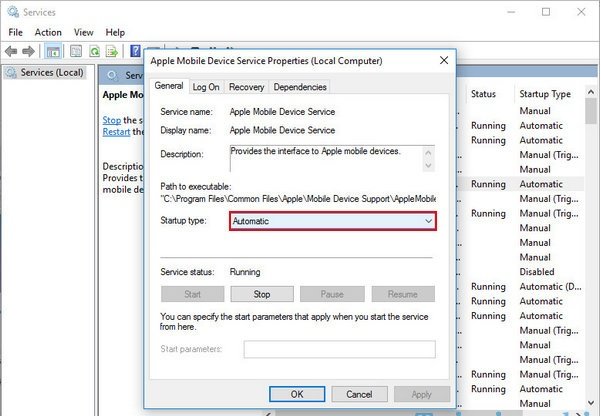Image resolution: width=601 pixels, height=416 pixels.
Task: Switch to the Dependencies tab
Action: pyautogui.click(x=300, y=87)
